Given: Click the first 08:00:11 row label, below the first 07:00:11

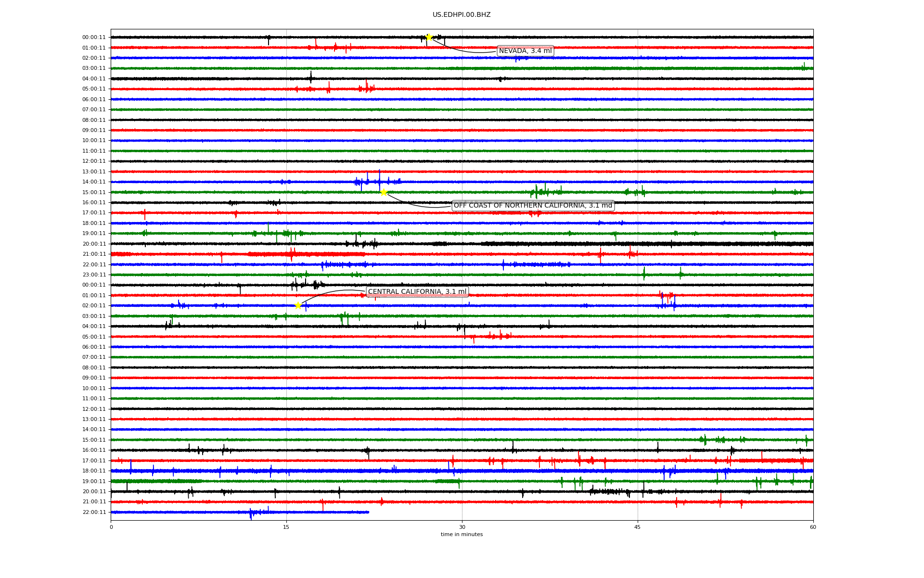Looking at the screenshot, I should pos(94,120).
